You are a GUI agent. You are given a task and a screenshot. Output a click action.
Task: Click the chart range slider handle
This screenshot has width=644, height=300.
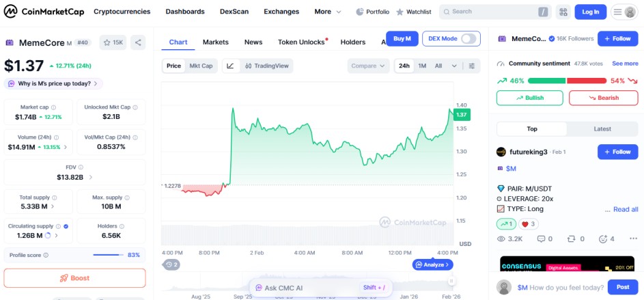click(x=451, y=281)
